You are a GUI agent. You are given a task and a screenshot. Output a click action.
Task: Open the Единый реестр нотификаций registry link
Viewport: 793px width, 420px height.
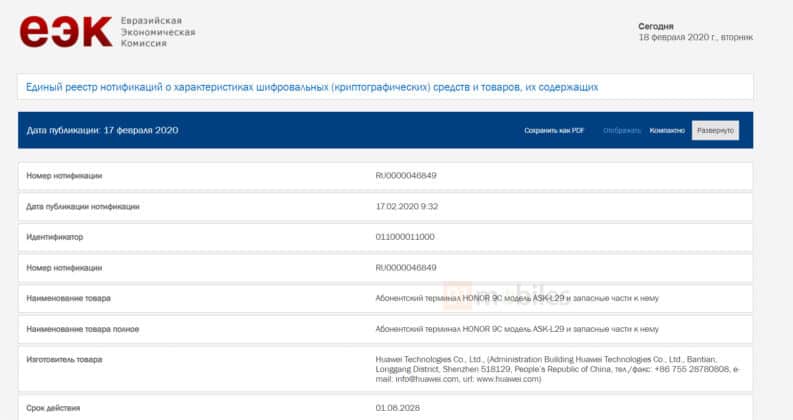pyautogui.click(x=312, y=87)
